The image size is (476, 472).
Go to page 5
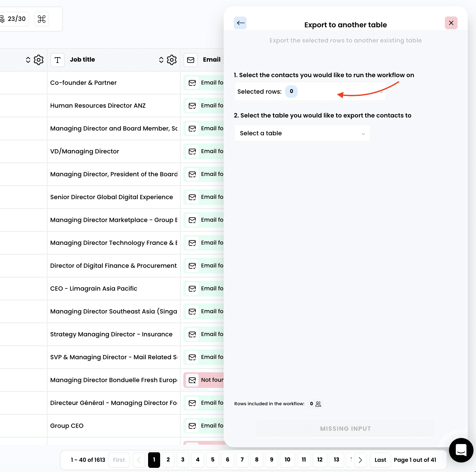[x=213, y=460]
